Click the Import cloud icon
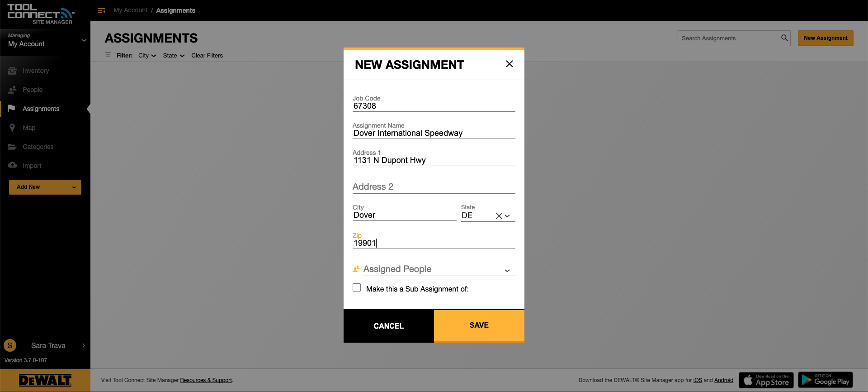The height and width of the screenshot is (392, 868). click(12, 165)
